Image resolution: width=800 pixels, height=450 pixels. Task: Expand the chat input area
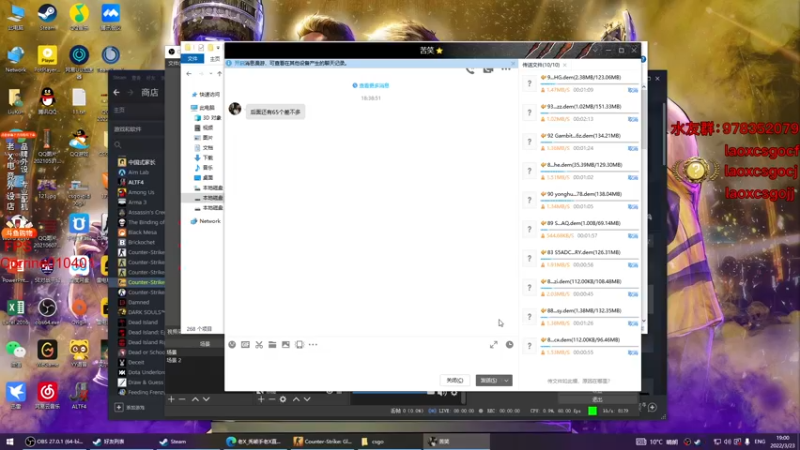click(493, 345)
